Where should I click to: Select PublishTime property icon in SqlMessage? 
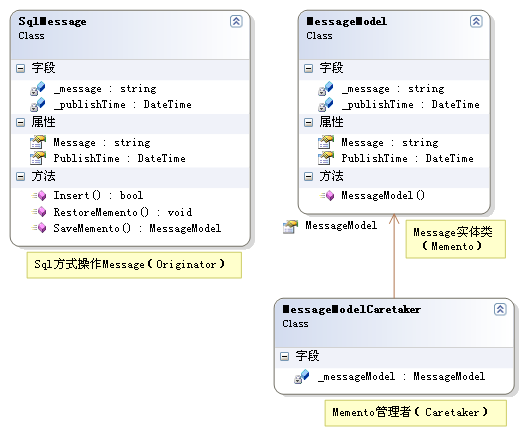pos(38,158)
